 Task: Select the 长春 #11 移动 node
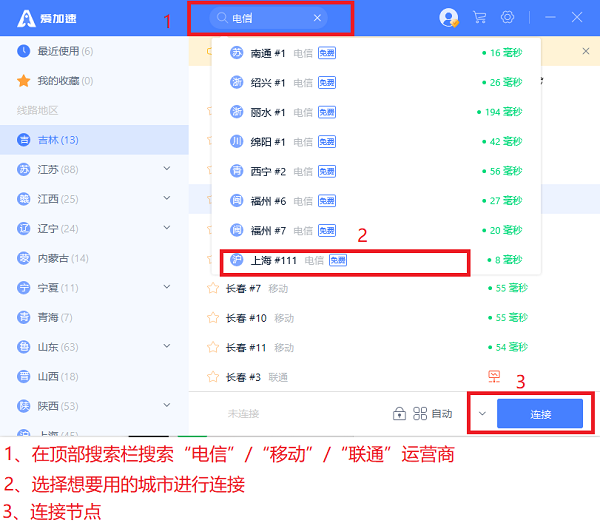[x=394, y=347]
